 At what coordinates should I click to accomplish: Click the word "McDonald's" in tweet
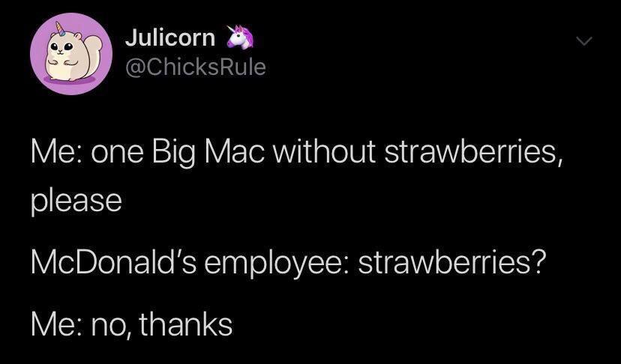tap(113, 262)
